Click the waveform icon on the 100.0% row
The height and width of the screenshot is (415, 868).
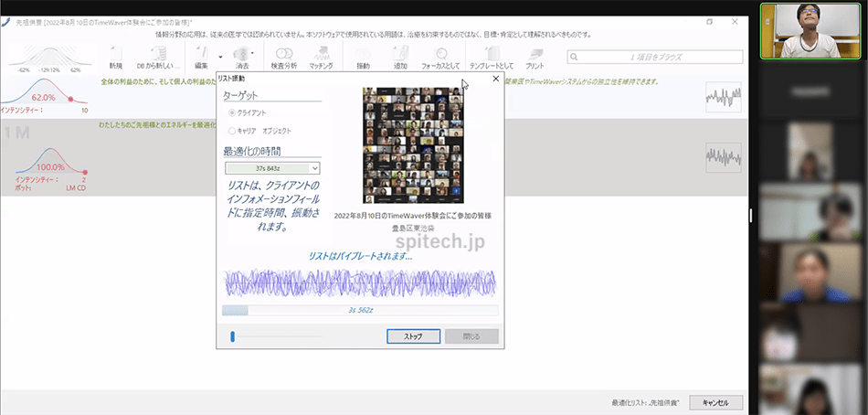click(x=724, y=157)
